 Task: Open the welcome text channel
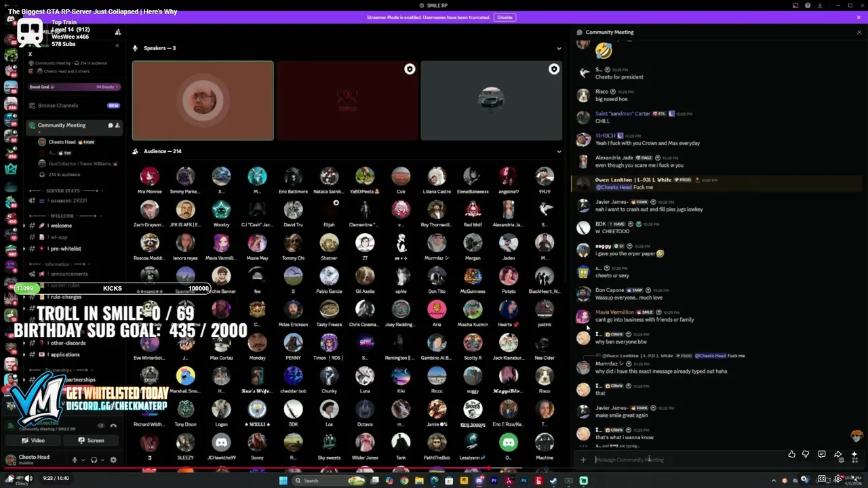coord(60,226)
